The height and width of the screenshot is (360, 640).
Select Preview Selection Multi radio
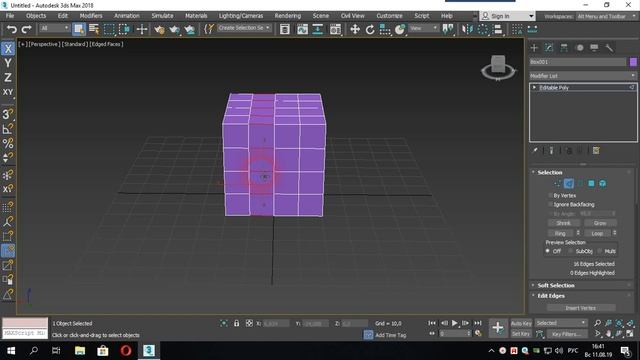click(x=600, y=251)
